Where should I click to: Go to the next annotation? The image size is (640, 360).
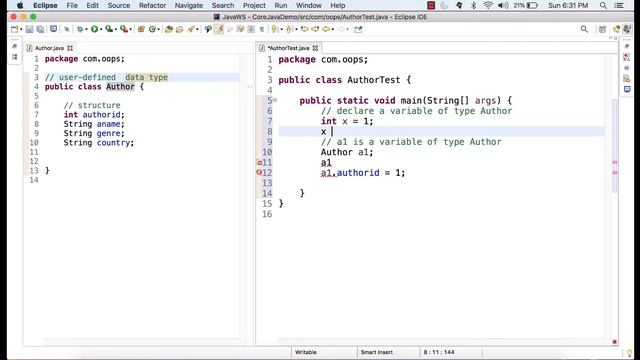275,29
